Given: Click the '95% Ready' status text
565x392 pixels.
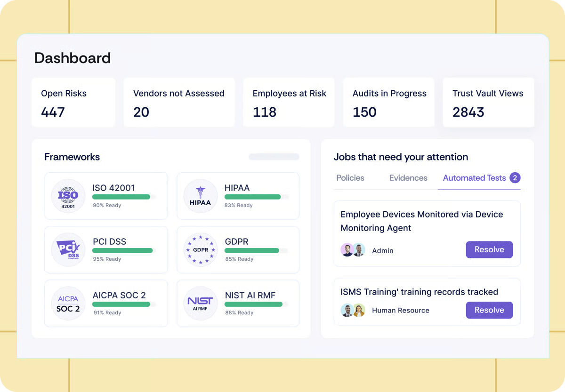Looking at the screenshot, I should coord(107,259).
